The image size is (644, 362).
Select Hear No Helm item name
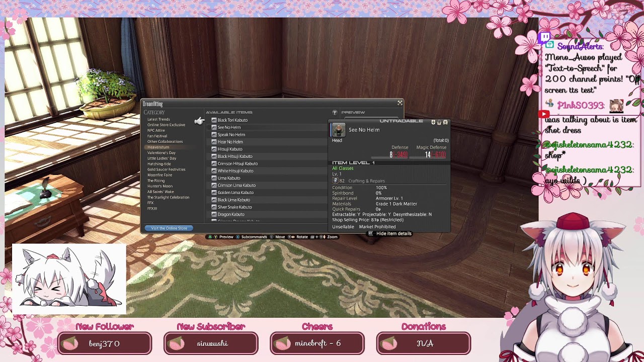coord(230,142)
